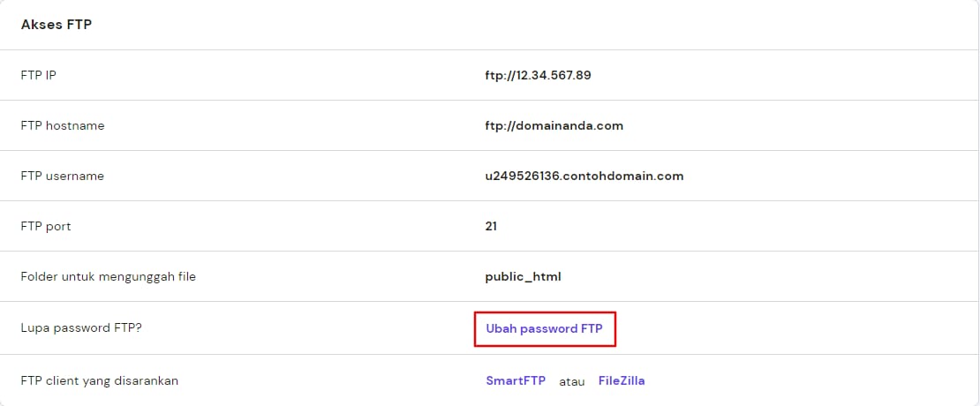
Task: Click the word atau between client links
Action: 572,381
